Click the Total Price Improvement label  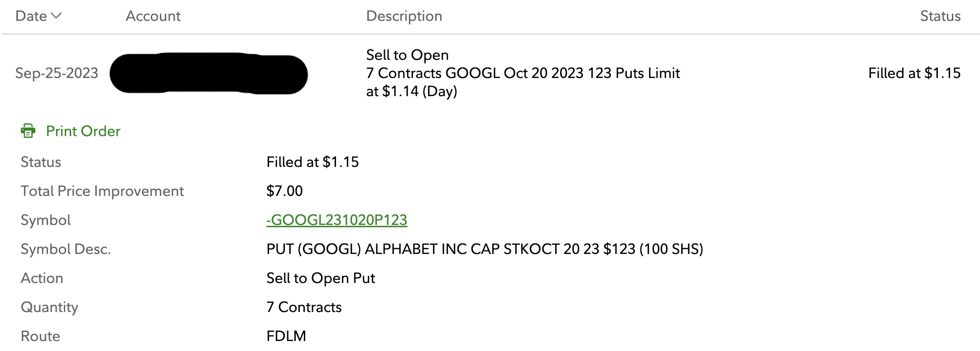[x=102, y=191]
